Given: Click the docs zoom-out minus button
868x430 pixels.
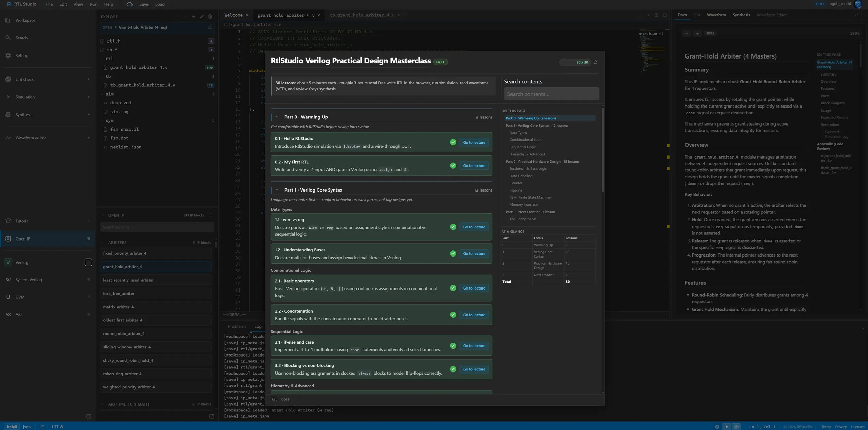Looking at the screenshot, I should tap(687, 33).
